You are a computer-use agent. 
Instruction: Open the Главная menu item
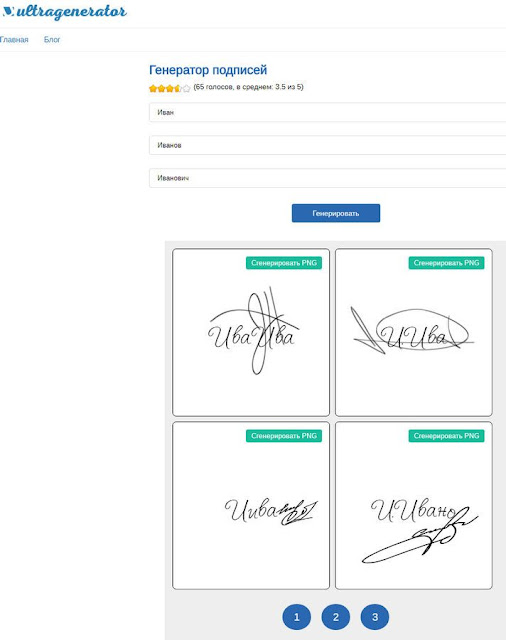14,40
